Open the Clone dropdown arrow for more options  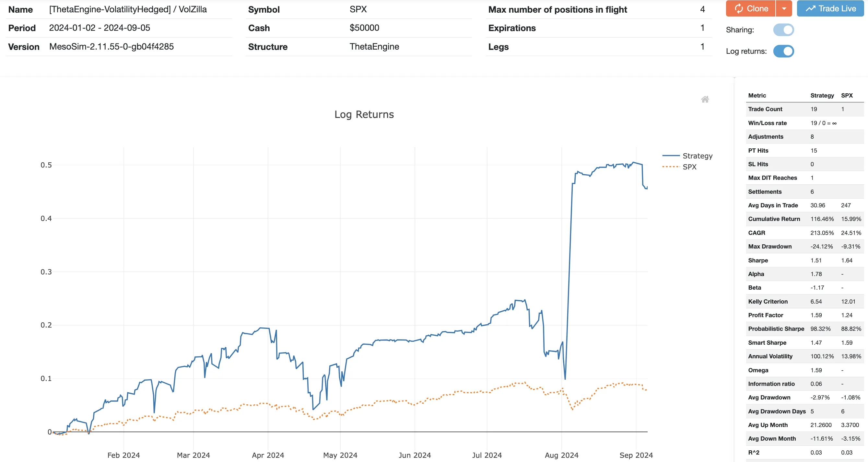tap(785, 8)
